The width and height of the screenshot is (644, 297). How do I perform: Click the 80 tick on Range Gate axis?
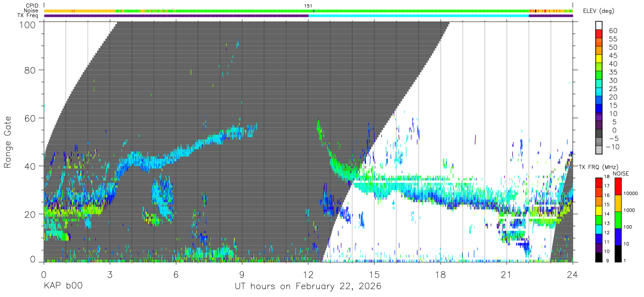pos(30,70)
